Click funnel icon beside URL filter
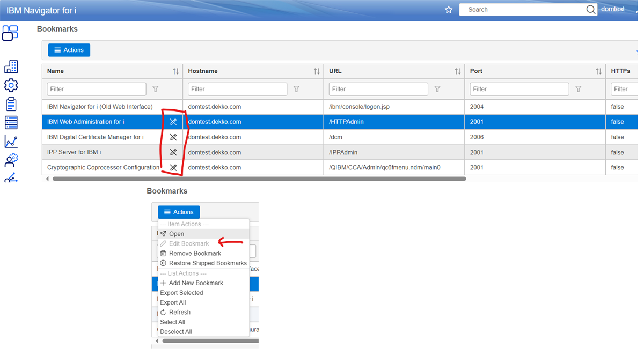Viewport: 644px width, 356px height. (x=437, y=89)
